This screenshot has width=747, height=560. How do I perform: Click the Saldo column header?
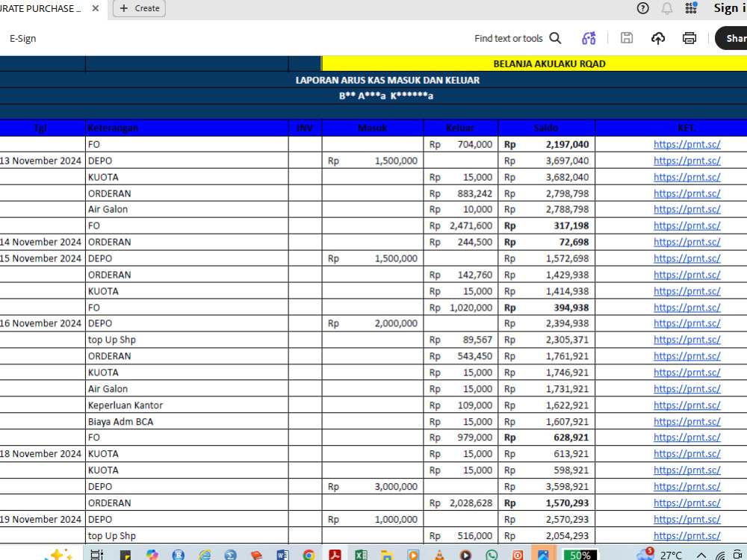pos(547,128)
